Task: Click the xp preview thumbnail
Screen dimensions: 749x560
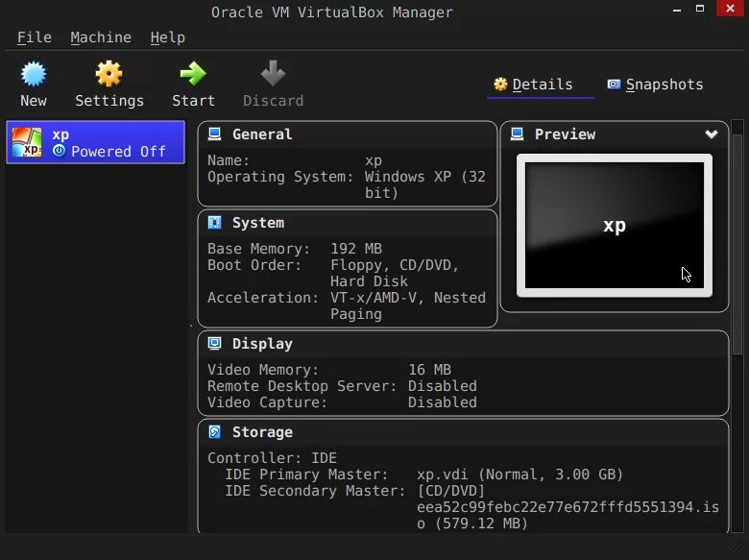Action: coord(615,226)
